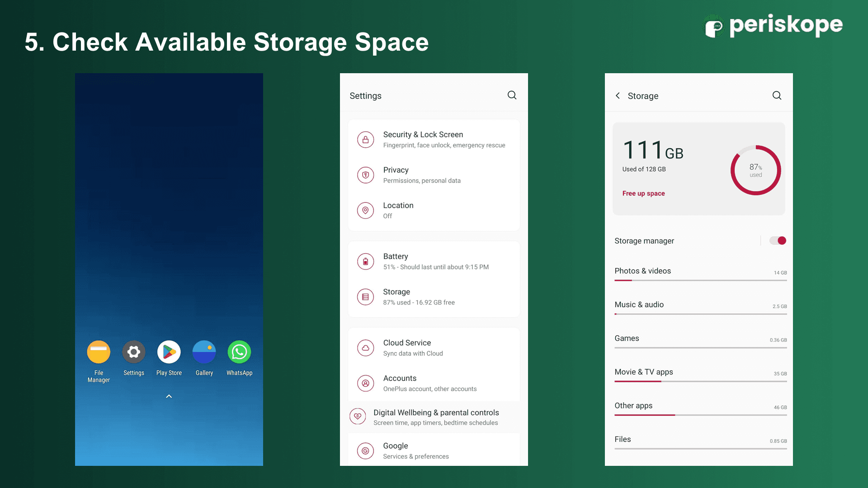Expand the app drawer chevron
This screenshot has height=488, width=868.
click(169, 396)
